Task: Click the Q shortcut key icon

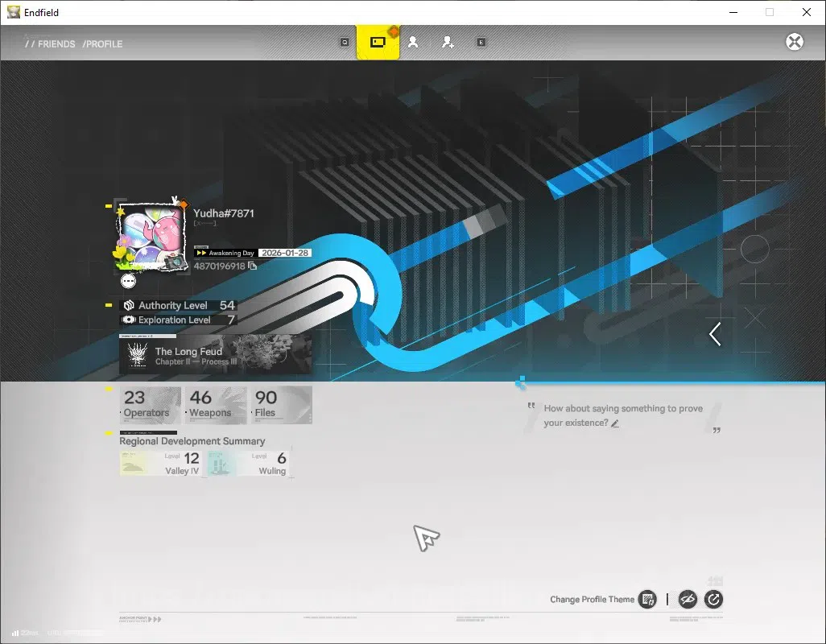Action: pyautogui.click(x=345, y=42)
